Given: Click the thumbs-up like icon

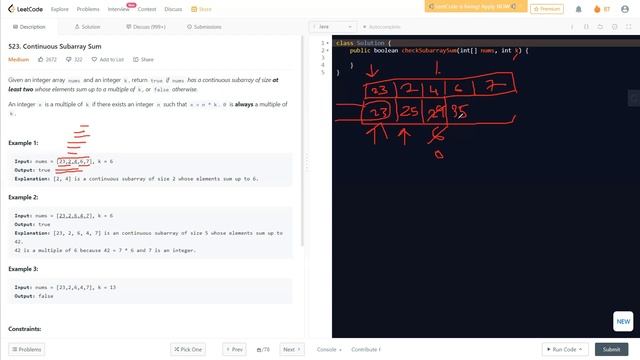Looking at the screenshot, I should (x=41, y=60).
